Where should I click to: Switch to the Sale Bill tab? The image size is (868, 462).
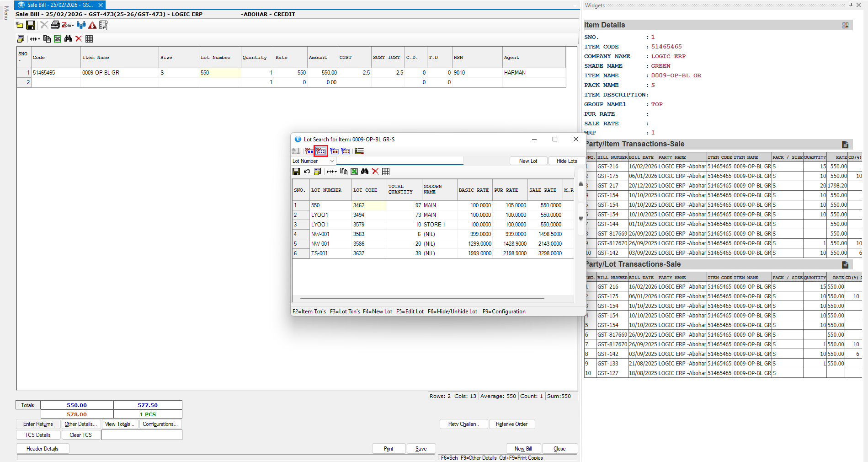59,5
